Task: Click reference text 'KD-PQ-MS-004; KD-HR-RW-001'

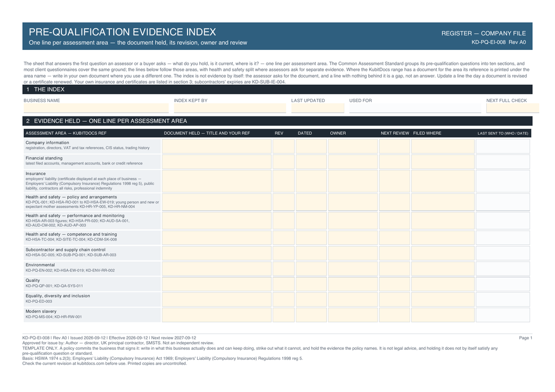Action: point(53,317)
